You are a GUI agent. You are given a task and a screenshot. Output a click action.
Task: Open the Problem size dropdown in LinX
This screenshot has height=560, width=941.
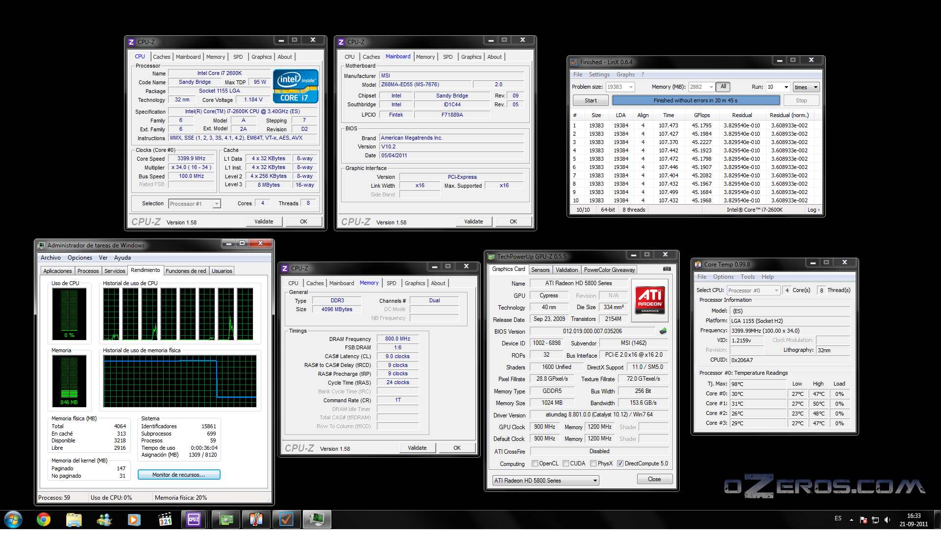(631, 87)
